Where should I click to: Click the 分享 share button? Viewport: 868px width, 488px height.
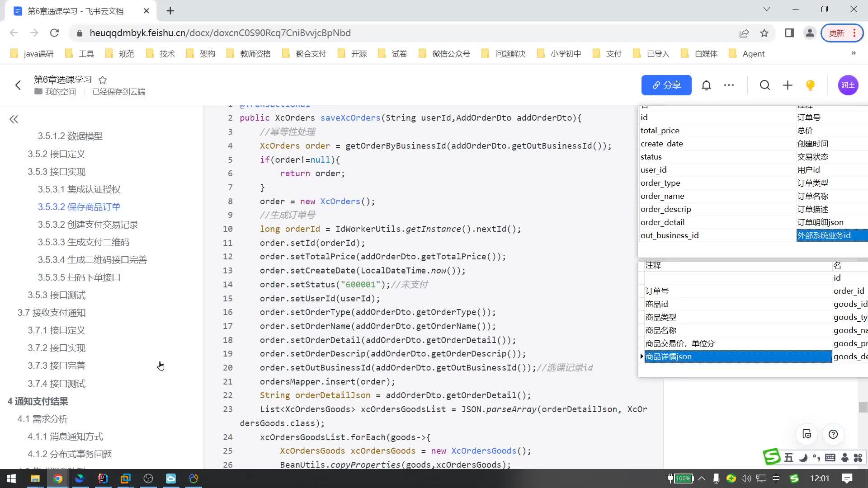click(x=666, y=85)
